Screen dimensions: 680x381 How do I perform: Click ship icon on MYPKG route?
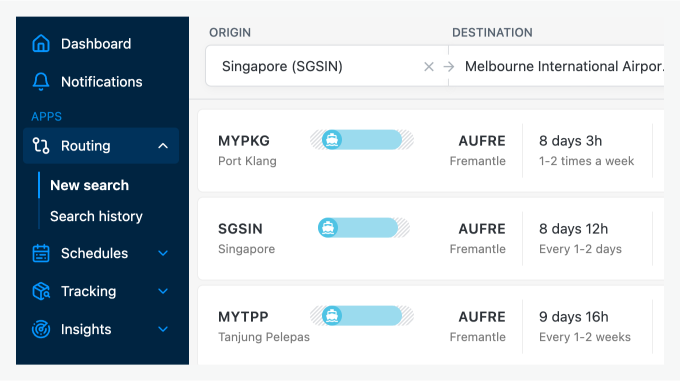pos(332,140)
